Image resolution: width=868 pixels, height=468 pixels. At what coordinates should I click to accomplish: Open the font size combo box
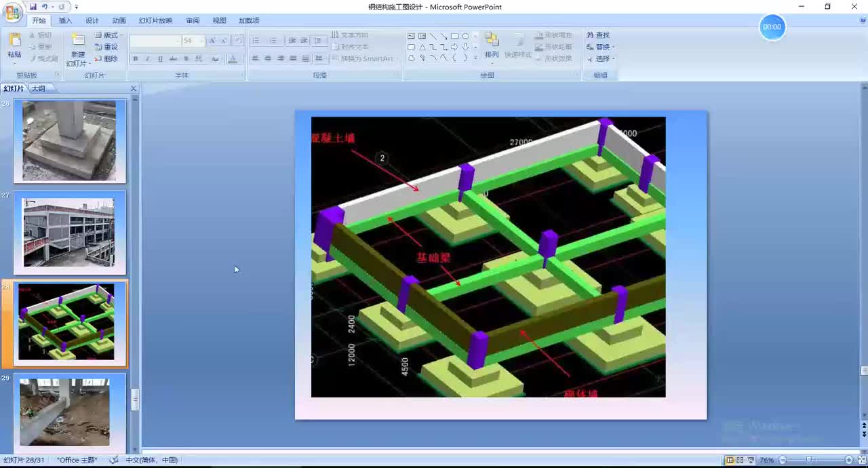click(193, 41)
